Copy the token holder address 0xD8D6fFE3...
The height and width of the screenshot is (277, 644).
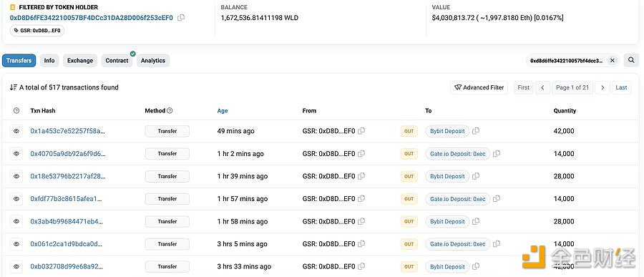click(181, 18)
